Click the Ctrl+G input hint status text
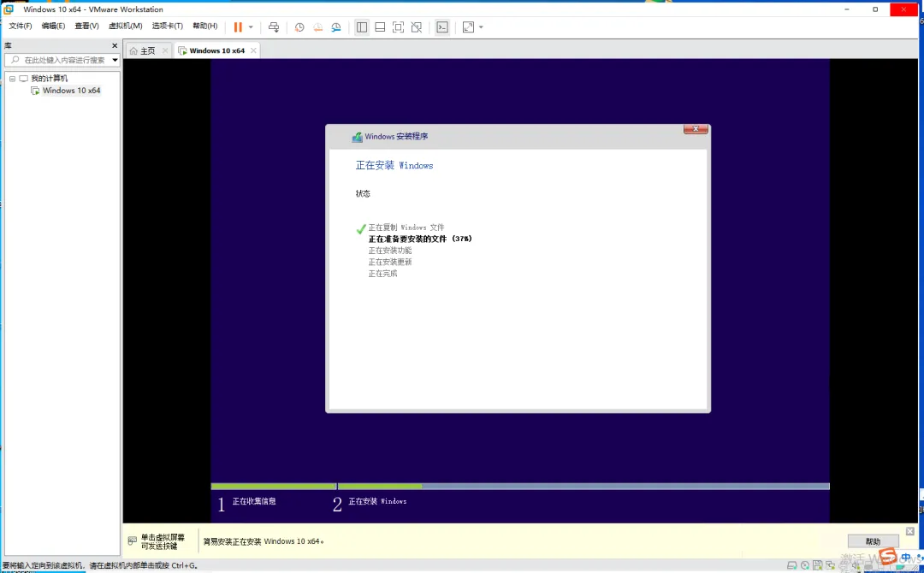924x573 pixels. coord(99,566)
